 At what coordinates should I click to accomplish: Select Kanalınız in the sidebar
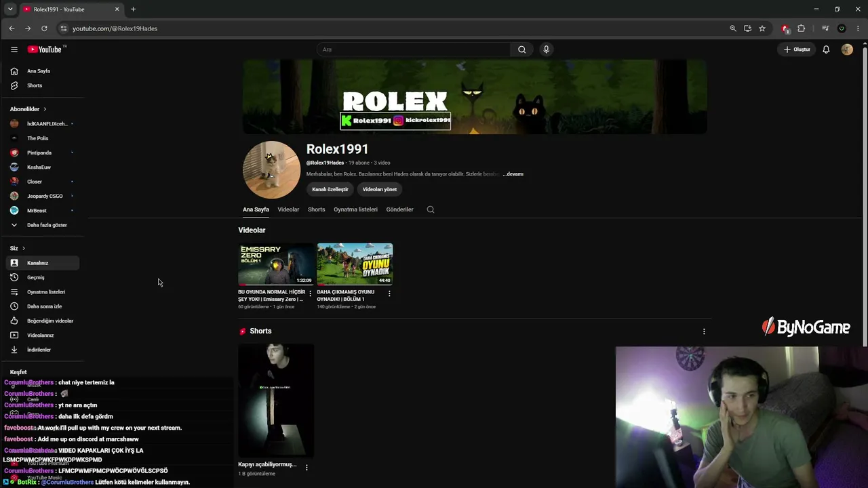pos(43,263)
